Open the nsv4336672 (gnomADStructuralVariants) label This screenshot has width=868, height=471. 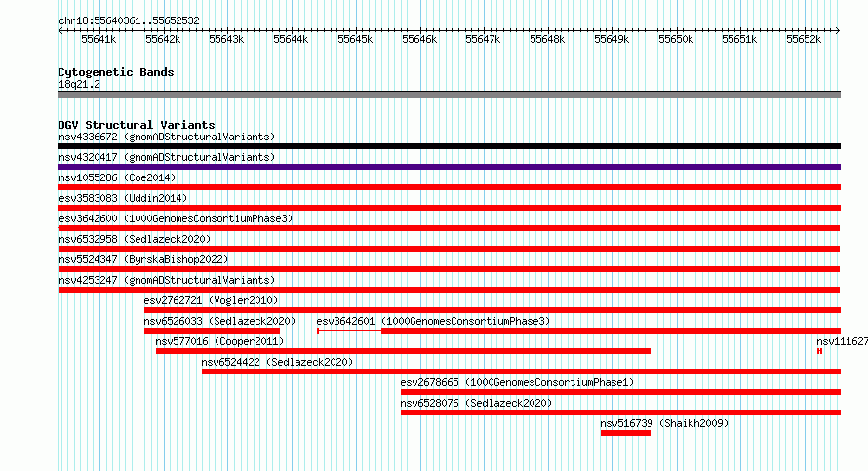click(167, 137)
